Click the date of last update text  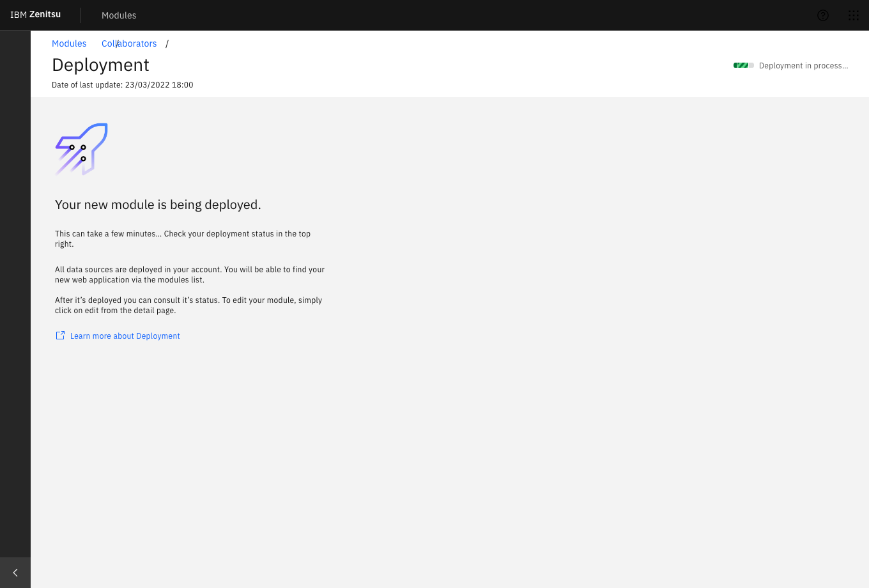coord(122,85)
